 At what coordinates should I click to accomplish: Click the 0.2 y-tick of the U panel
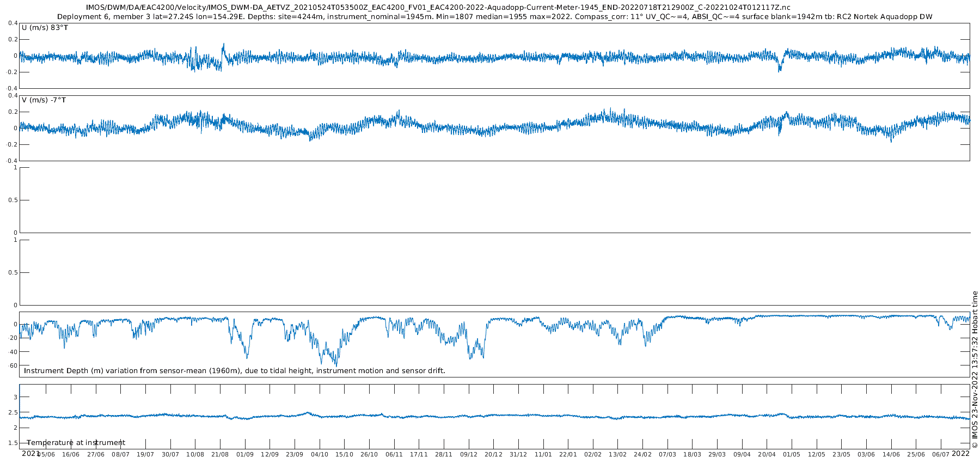pos(13,39)
